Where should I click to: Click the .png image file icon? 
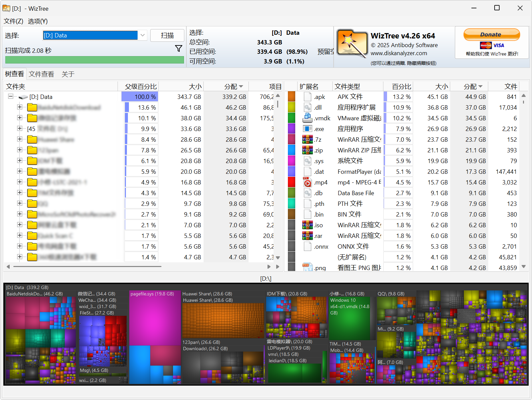pyautogui.click(x=308, y=267)
